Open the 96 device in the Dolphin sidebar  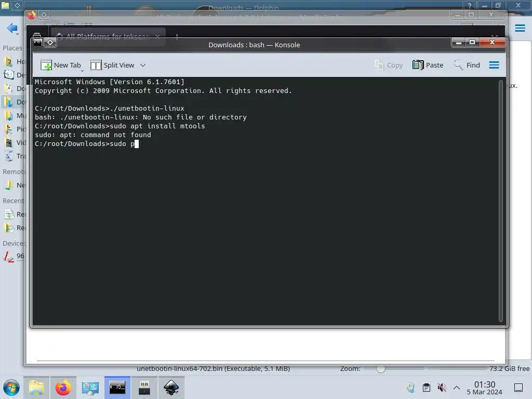point(14,256)
